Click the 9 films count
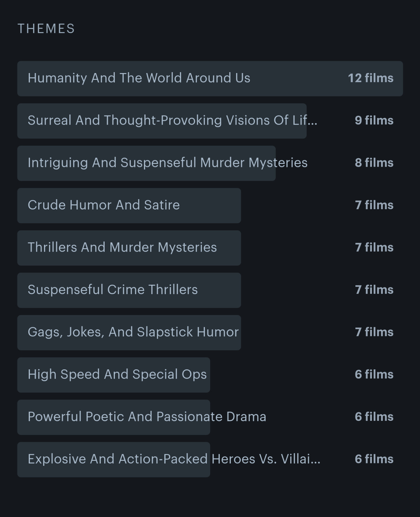420x517 pixels. [374, 121]
